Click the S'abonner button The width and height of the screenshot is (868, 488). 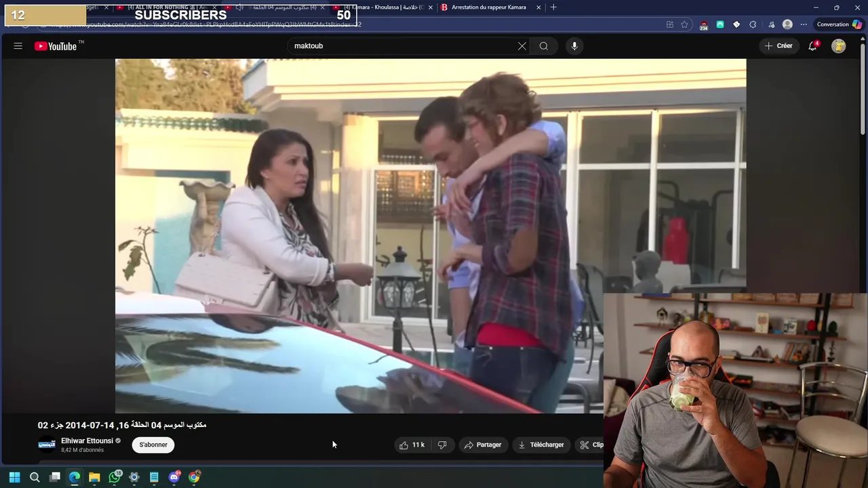153,445
